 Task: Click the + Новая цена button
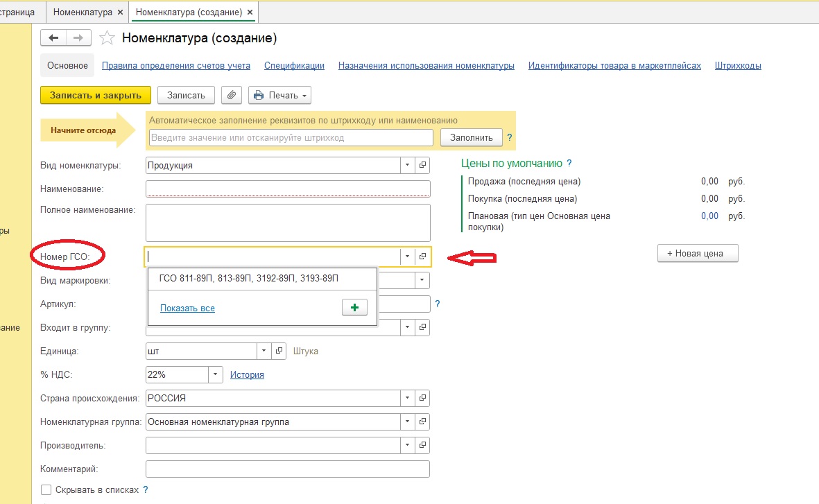click(698, 253)
